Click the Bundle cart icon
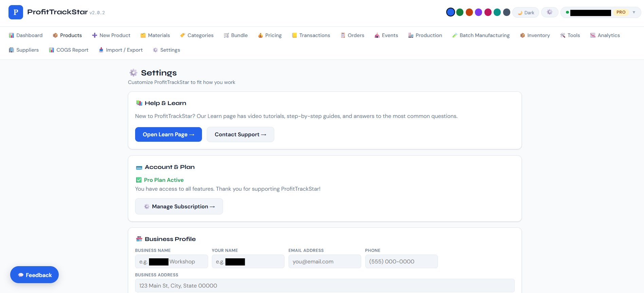 (226, 35)
